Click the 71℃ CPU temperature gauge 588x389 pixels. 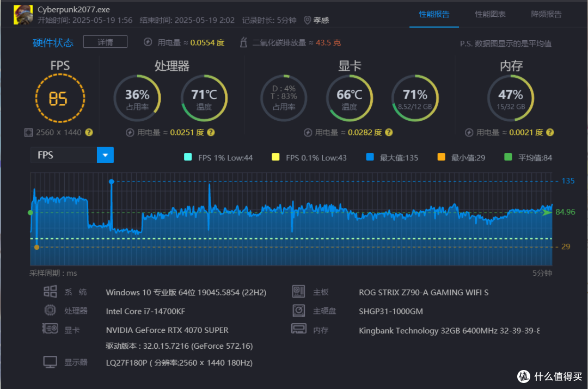pyautogui.click(x=204, y=98)
